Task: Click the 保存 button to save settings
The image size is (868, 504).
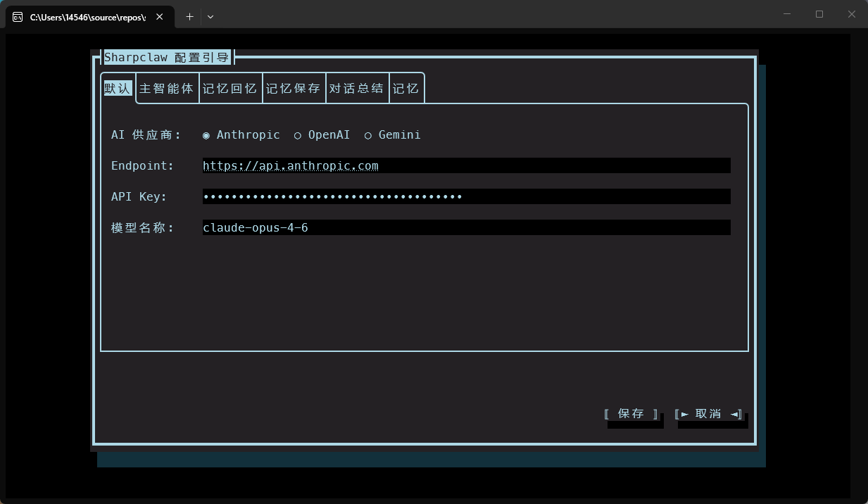Action: point(631,413)
